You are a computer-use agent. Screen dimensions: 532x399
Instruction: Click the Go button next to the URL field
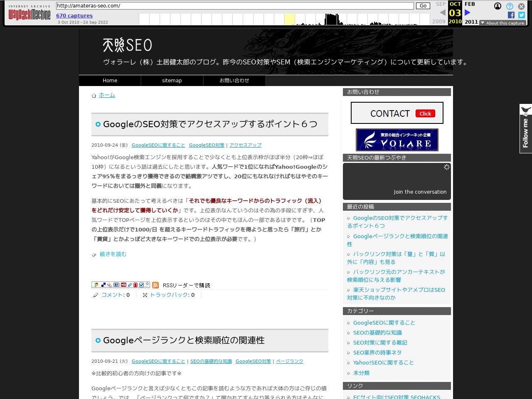pyautogui.click(x=423, y=6)
